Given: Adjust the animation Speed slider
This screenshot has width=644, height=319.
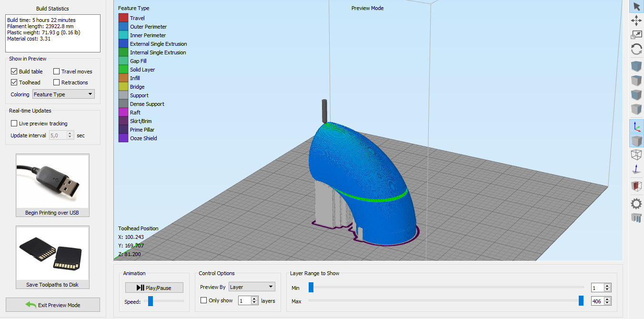Looking at the screenshot, I should [x=151, y=301].
